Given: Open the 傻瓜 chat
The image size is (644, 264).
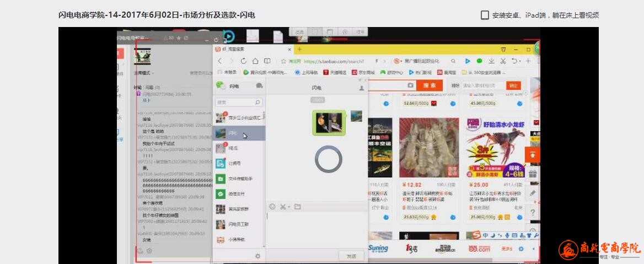Looking at the screenshot, I should click(239, 148).
